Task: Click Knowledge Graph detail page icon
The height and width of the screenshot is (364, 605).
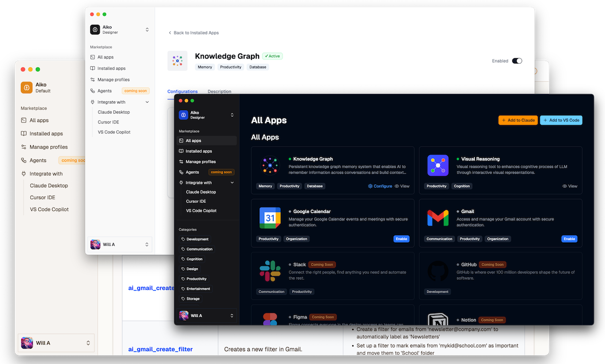Action: pos(177,61)
